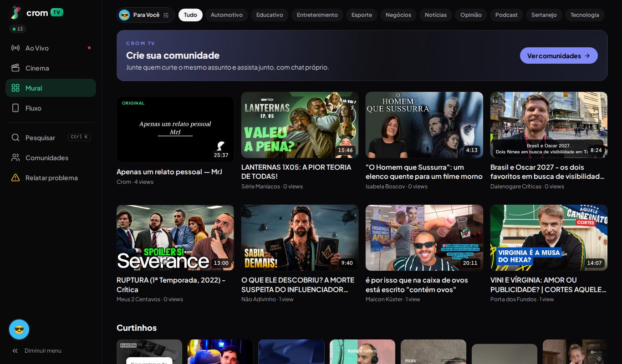The height and width of the screenshot is (364, 622).
Task: Filter by the Tecnologia chip
Action: pos(585,15)
